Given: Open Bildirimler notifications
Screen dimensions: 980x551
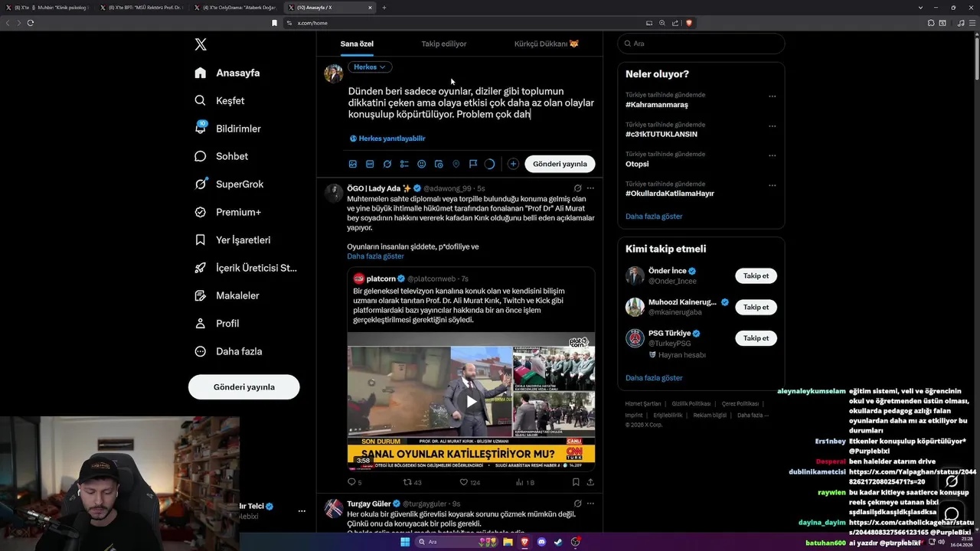Looking at the screenshot, I should [227, 129].
